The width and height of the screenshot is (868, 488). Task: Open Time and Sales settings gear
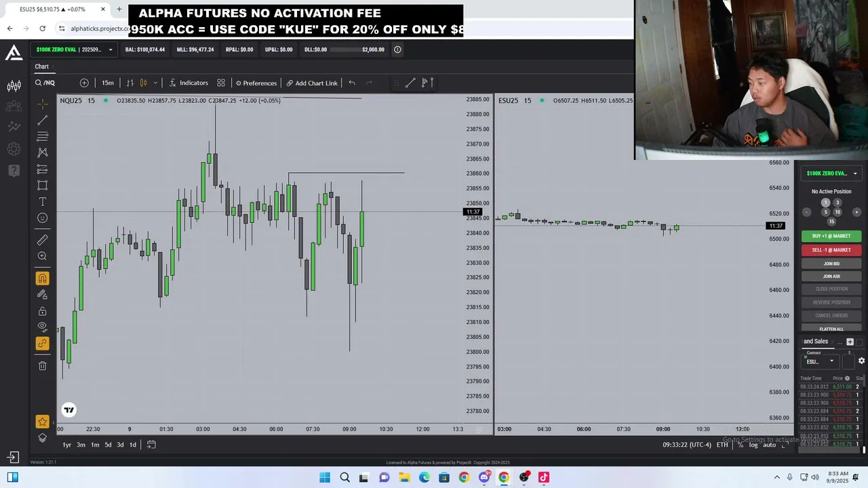[x=861, y=361]
